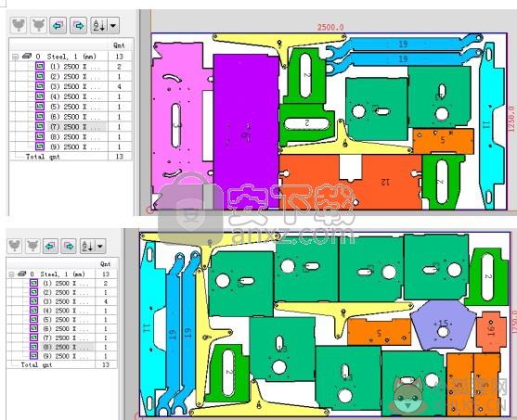Click previous-layout left arrow in upper toolbar
The image size is (517, 420).
58,25
